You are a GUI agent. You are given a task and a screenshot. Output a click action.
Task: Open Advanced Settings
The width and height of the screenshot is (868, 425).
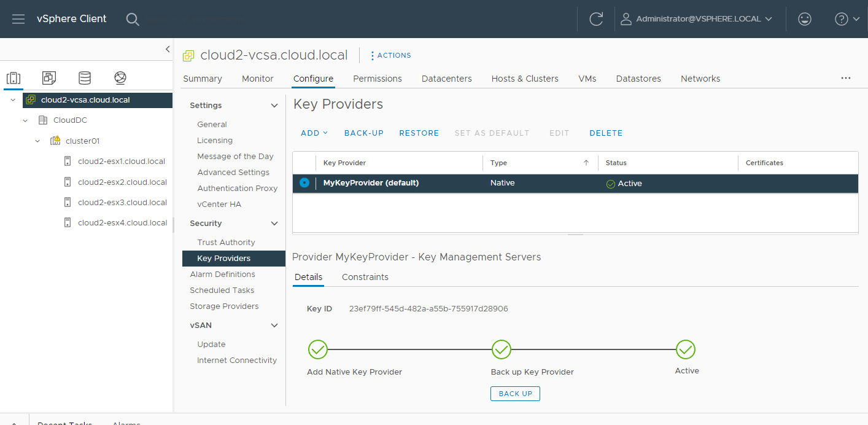click(x=233, y=173)
